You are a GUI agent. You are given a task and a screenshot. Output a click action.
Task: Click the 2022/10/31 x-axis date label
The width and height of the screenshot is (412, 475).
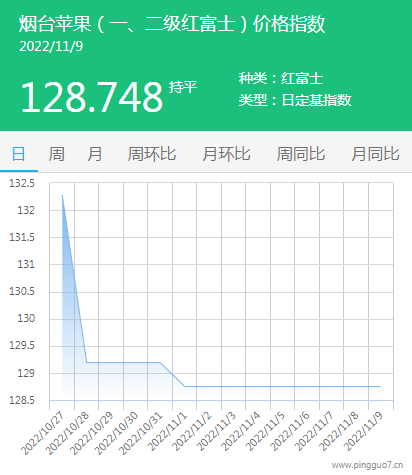tap(141, 433)
